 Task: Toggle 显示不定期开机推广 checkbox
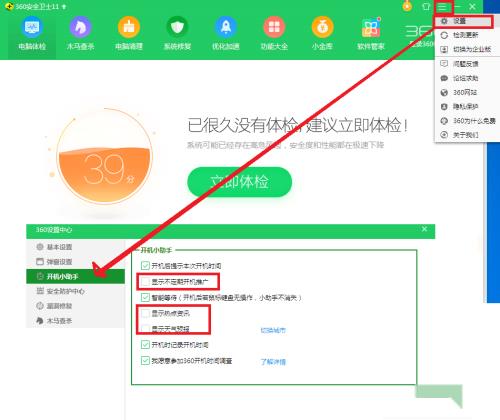coord(145,282)
